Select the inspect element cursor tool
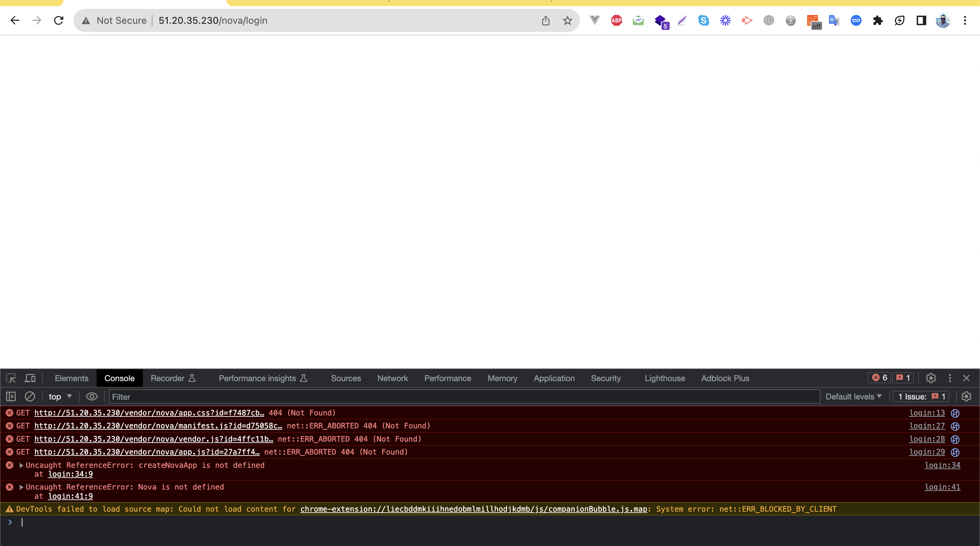The width and height of the screenshot is (980, 546). pyautogui.click(x=11, y=378)
